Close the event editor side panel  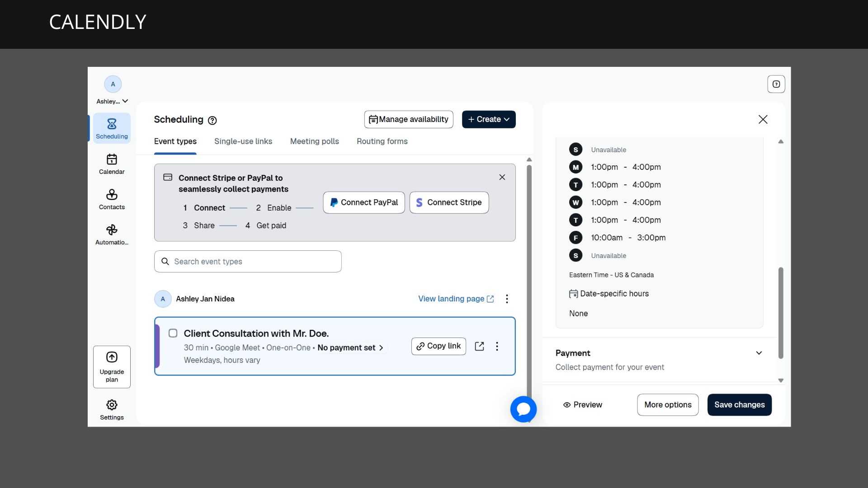(x=763, y=119)
